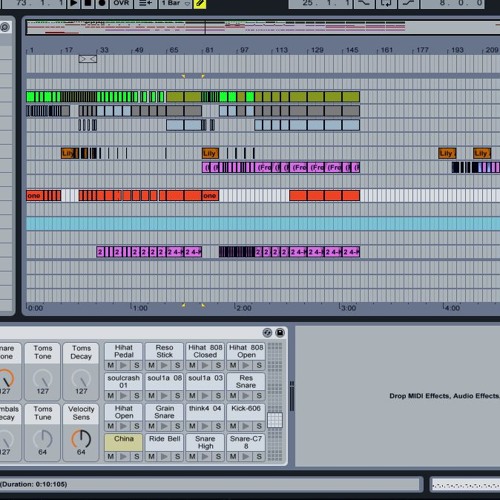Click the first yellow locator above the clips

point(183,76)
